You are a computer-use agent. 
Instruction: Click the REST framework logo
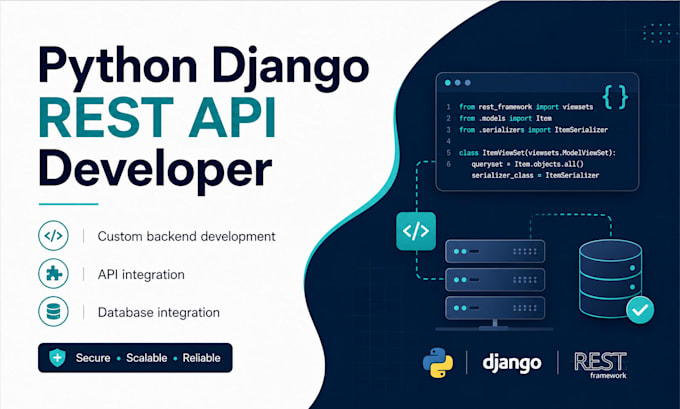click(601, 365)
